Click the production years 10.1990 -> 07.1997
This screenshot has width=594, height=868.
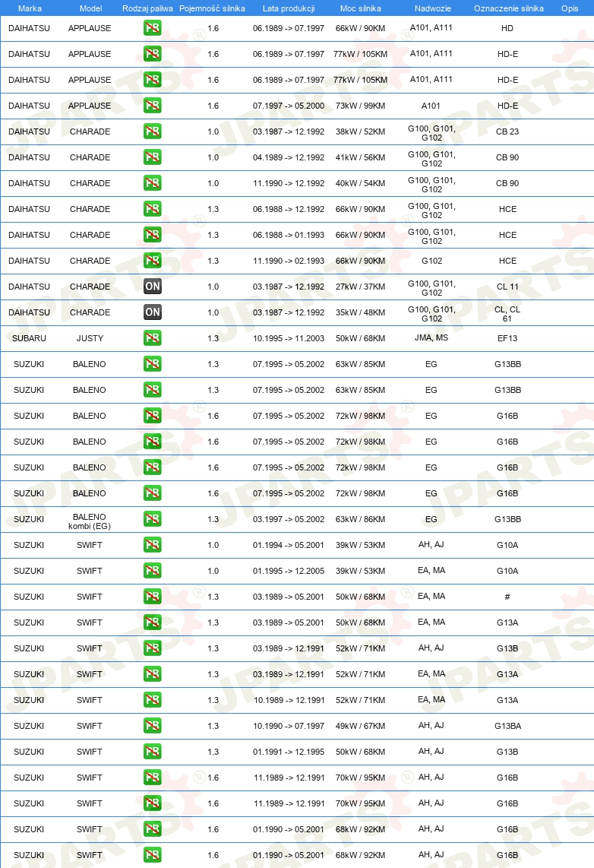pos(289,726)
